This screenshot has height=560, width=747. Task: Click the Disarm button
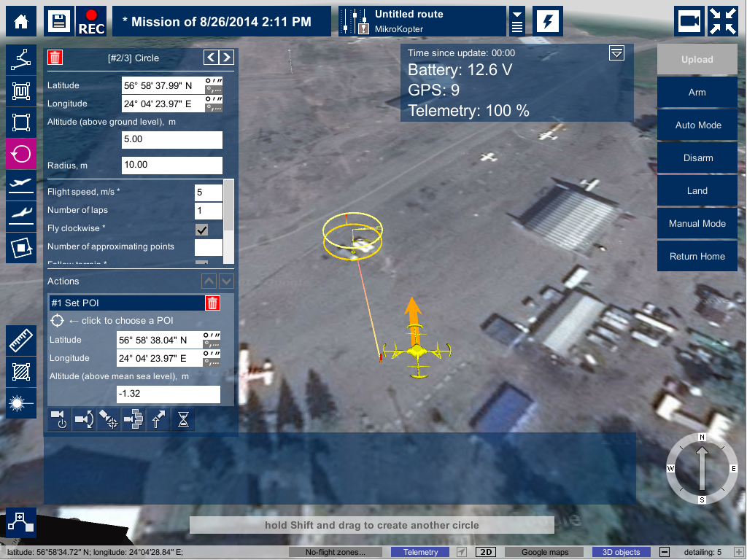pyautogui.click(x=697, y=158)
